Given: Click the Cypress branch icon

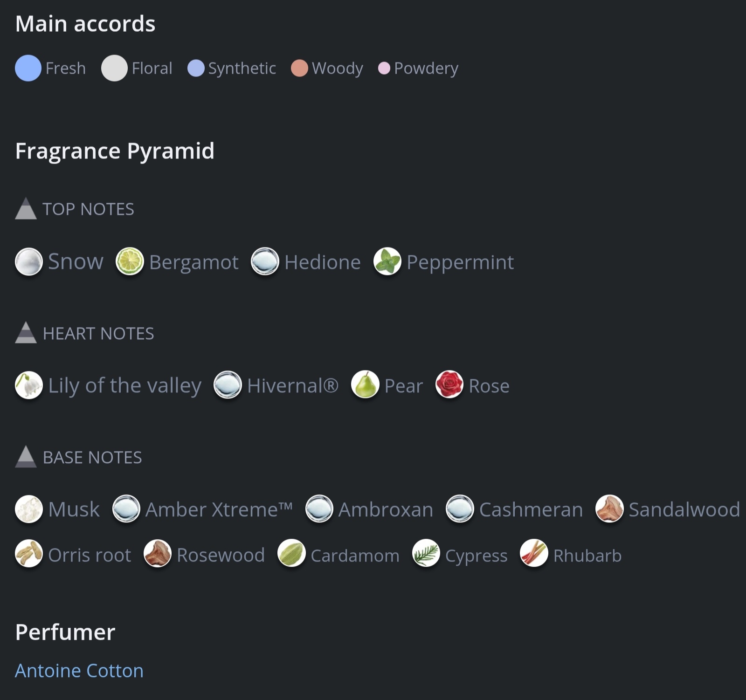Looking at the screenshot, I should [x=426, y=554].
